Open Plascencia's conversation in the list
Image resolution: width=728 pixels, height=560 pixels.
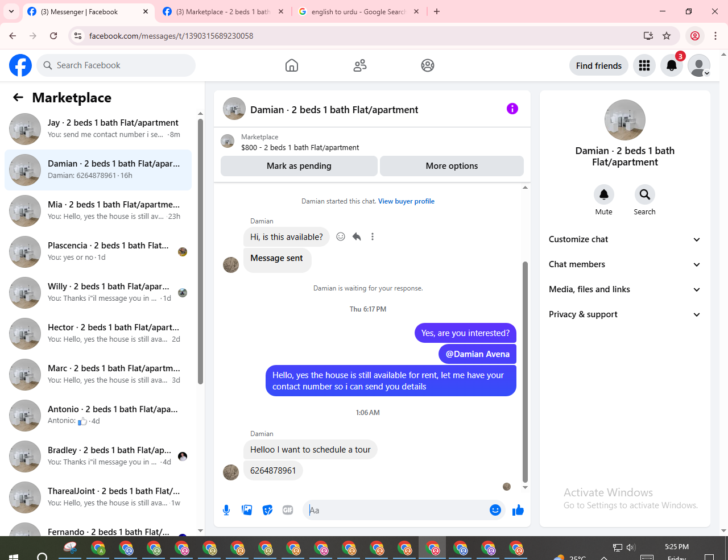[98, 252]
